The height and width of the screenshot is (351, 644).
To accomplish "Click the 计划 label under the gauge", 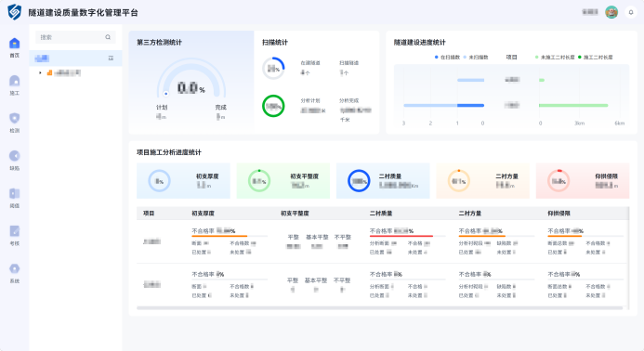I will pos(162,107).
